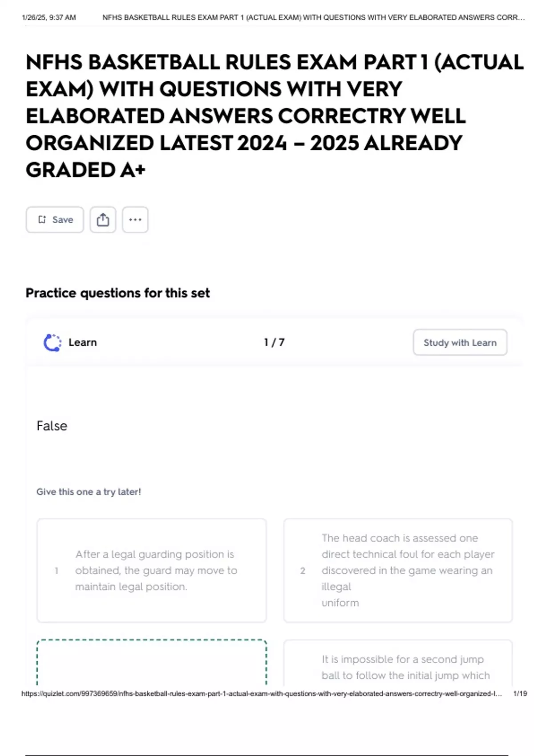Open the three-dots more options menu
The height and width of the screenshot is (756, 534).
pyautogui.click(x=135, y=220)
